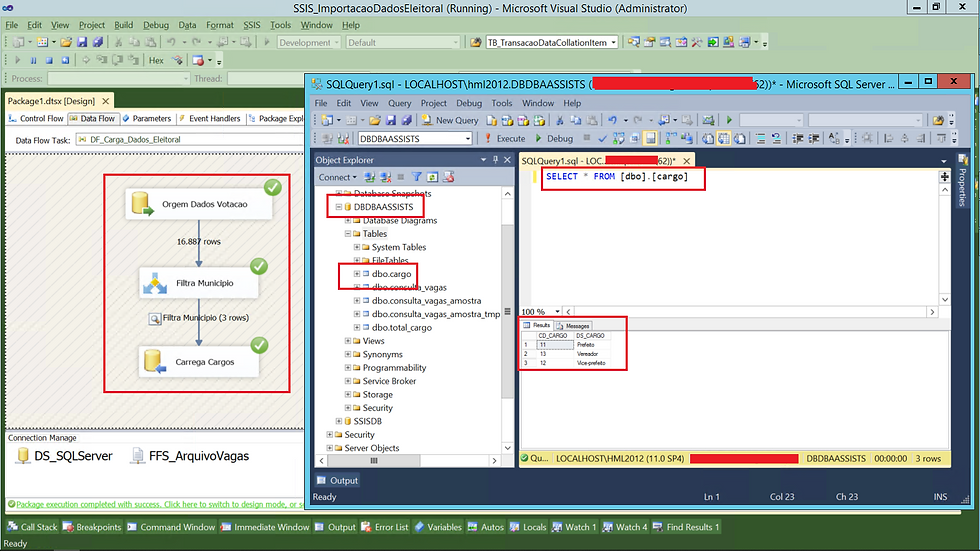Select the Service Broker folder
The height and width of the screenshot is (551, 980).
tap(389, 381)
